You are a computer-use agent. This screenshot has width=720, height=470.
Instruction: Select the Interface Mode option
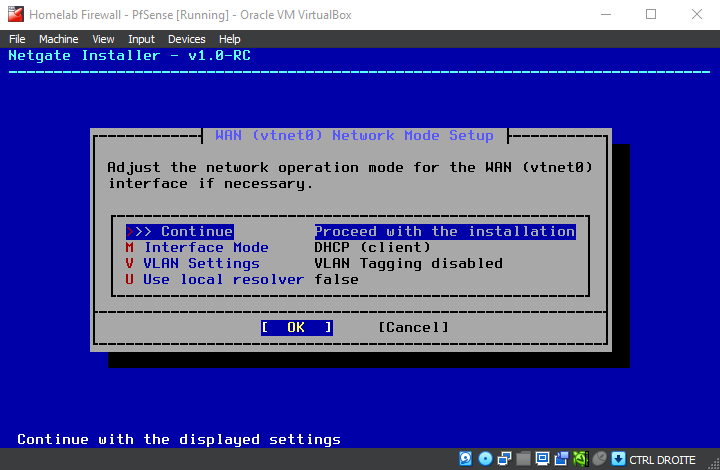(x=197, y=247)
